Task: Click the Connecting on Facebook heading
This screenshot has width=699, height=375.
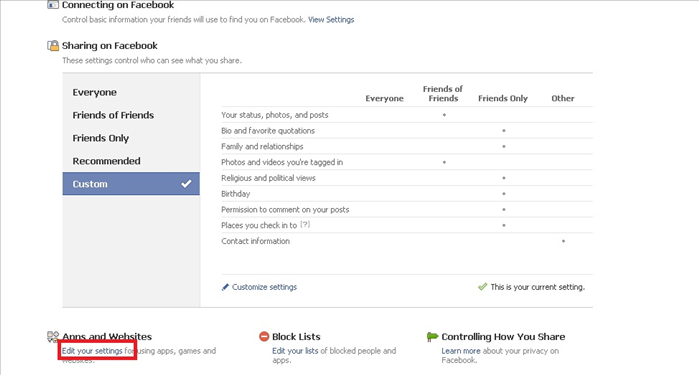Action: pos(118,5)
